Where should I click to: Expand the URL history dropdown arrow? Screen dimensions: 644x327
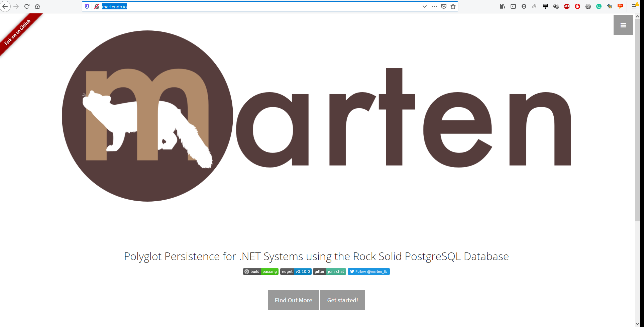[x=425, y=6]
